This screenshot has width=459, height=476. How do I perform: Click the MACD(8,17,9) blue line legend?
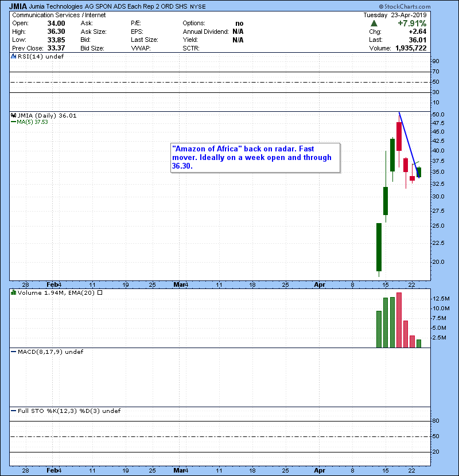click(13, 352)
